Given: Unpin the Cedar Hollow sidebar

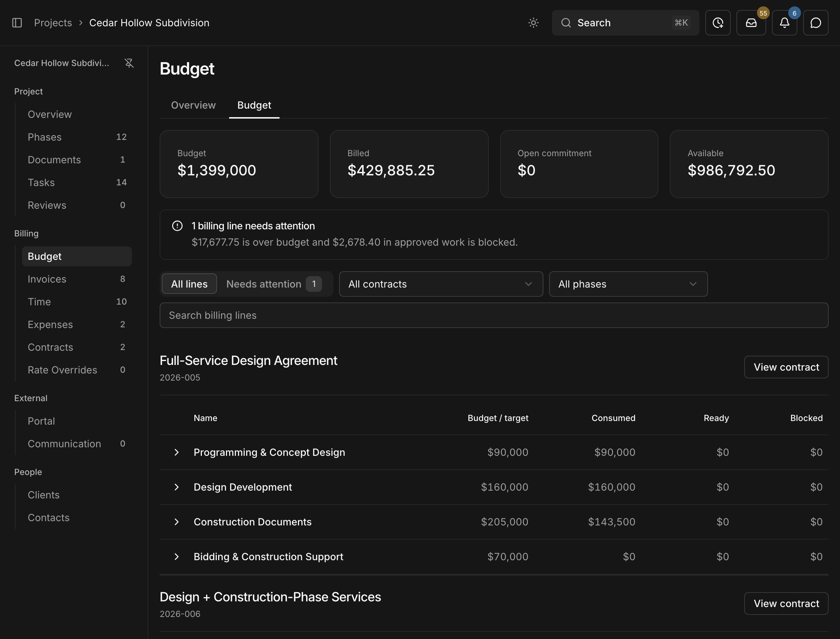Looking at the screenshot, I should (129, 63).
